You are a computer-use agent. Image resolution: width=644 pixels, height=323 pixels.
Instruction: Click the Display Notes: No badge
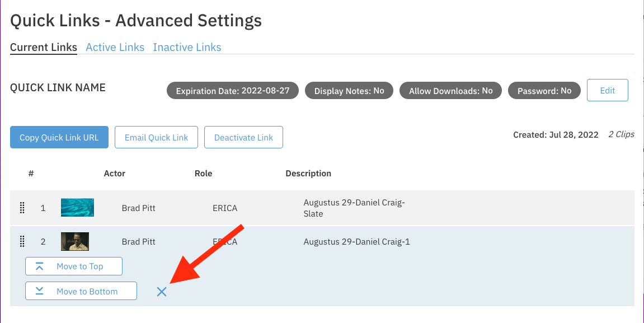tap(349, 91)
